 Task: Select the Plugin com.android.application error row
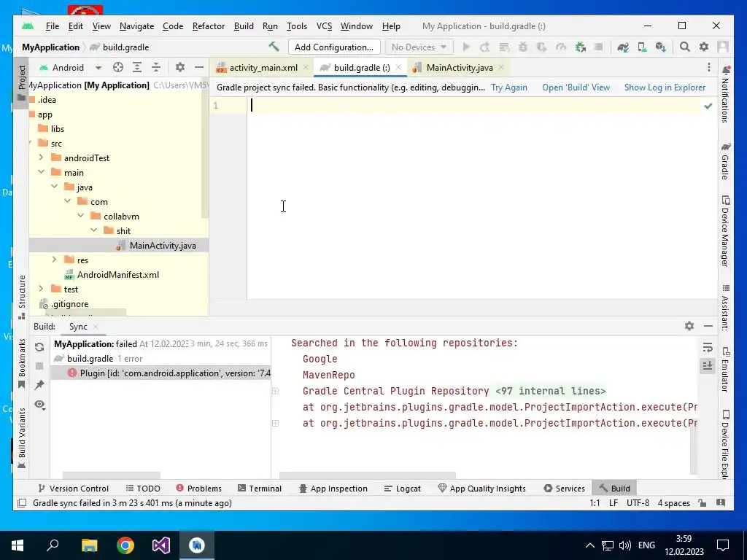tap(160, 373)
